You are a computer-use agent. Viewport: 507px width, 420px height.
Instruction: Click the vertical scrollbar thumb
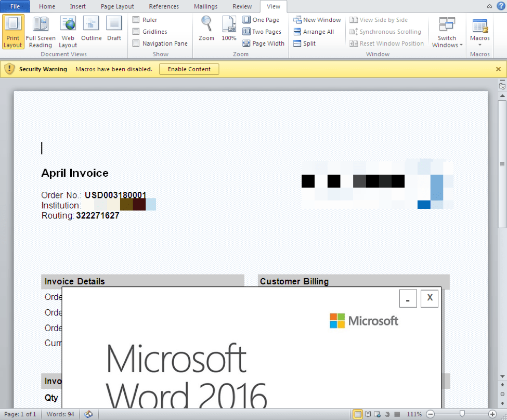coord(502,164)
